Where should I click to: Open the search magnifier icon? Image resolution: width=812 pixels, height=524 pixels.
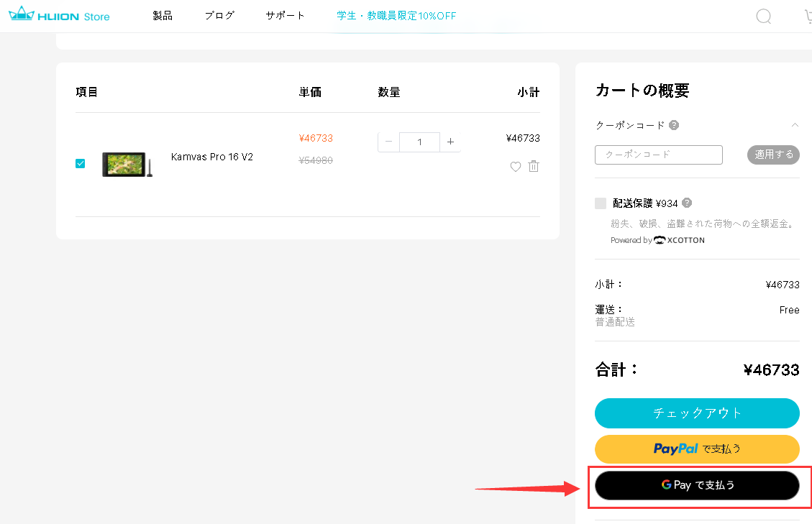tap(763, 16)
